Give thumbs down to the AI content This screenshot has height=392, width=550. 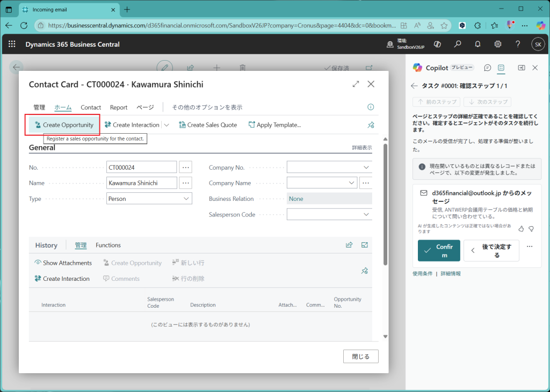(531, 229)
